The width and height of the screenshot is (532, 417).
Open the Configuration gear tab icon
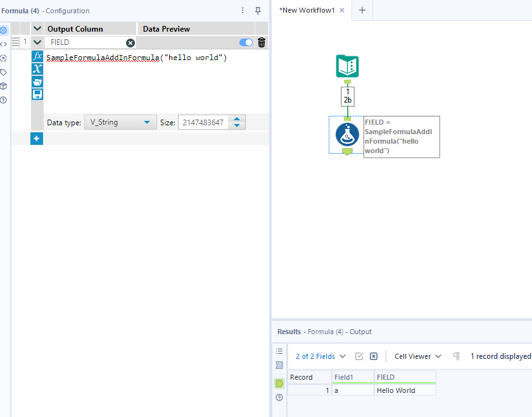point(3,30)
